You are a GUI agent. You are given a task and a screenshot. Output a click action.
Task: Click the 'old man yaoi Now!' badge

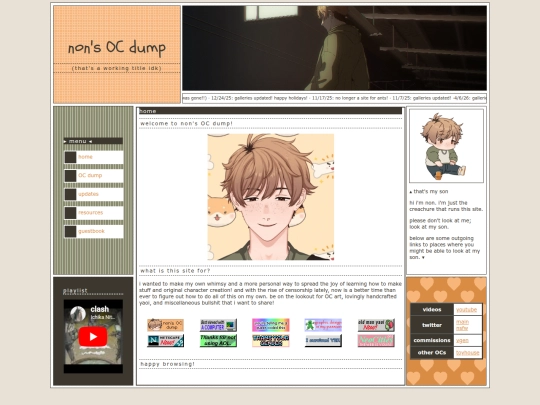(376, 325)
